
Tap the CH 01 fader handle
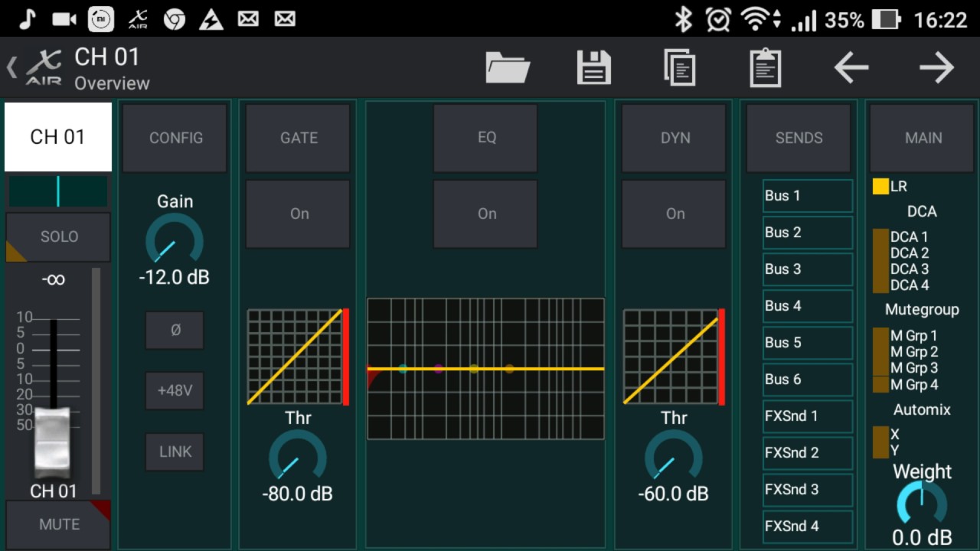[x=53, y=442]
